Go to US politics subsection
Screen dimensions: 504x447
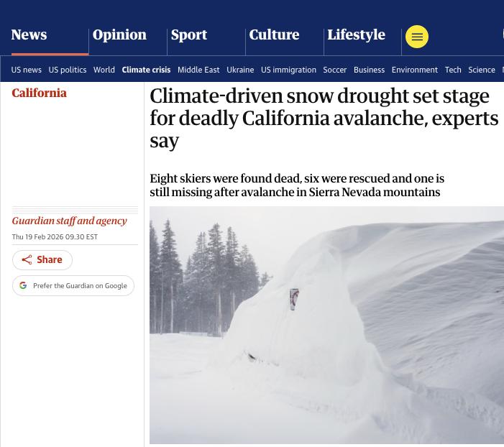[68, 70]
